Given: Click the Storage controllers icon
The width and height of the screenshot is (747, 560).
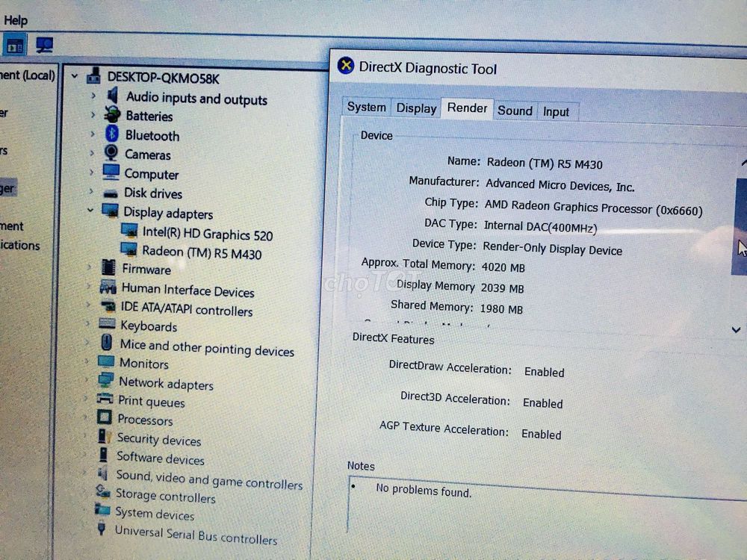Looking at the screenshot, I should coord(103,491).
